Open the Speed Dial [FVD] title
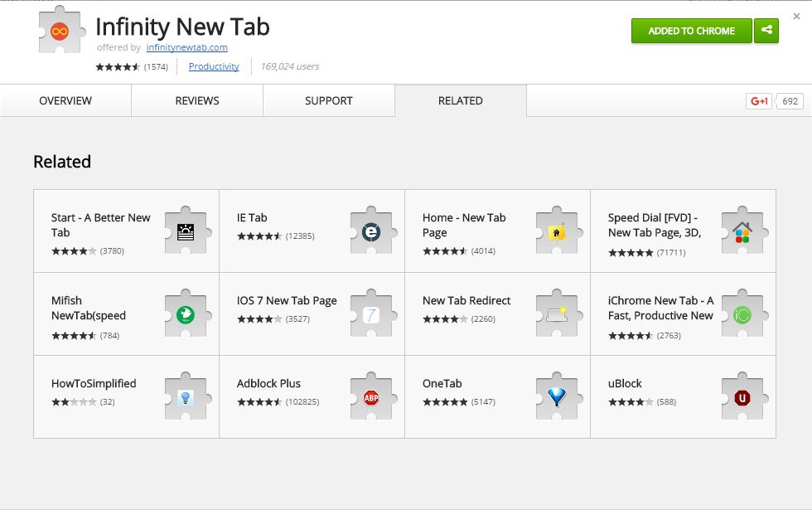This screenshot has width=812, height=510. tap(655, 225)
